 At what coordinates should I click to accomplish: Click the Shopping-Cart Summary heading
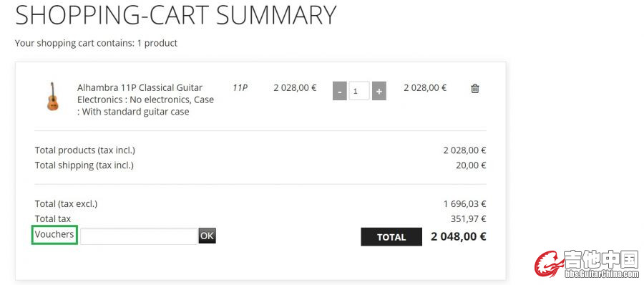[x=176, y=15]
